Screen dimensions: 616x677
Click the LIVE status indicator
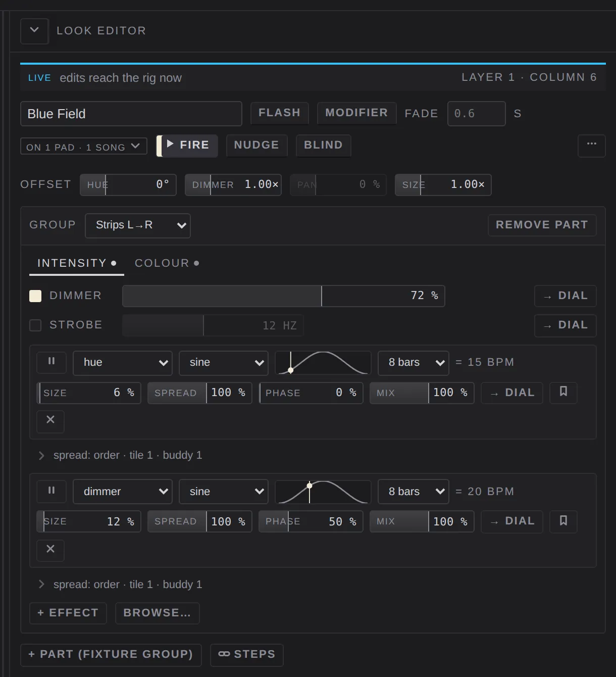(x=39, y=78)
